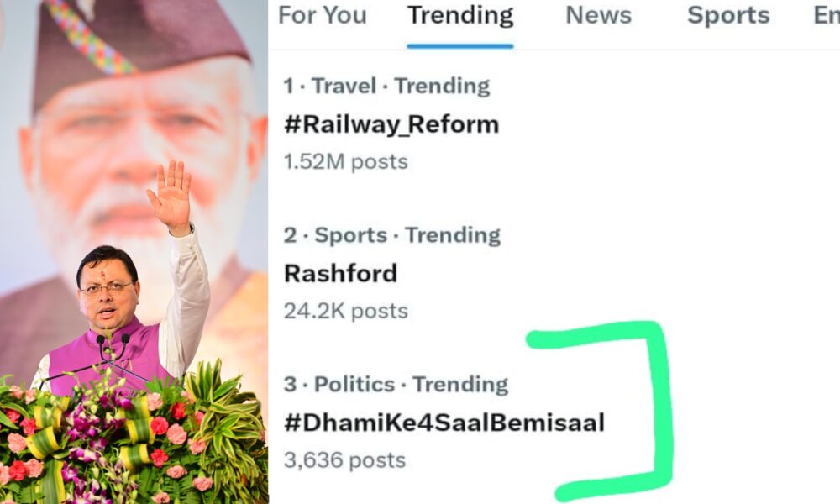Click the "1 · Travel · Trending" label
This screenshot has height=504, width=840.
386,86
